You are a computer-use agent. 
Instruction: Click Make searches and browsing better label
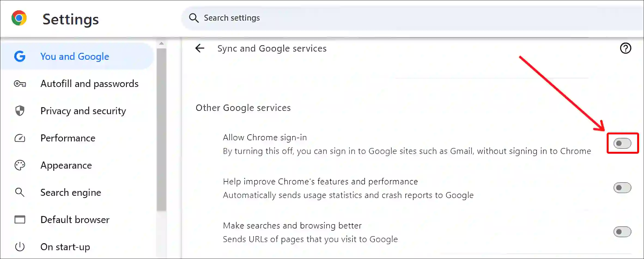(292, 226)
